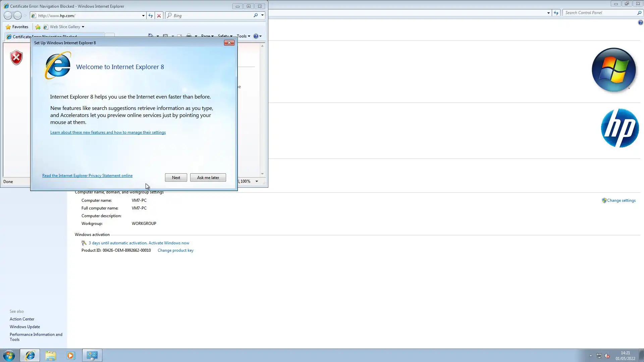The width and height of the screenshot is (644, 362).
Task: Click Add to Favorites Bar star icon
Action: pyautogui.click(x=38, y=27)
